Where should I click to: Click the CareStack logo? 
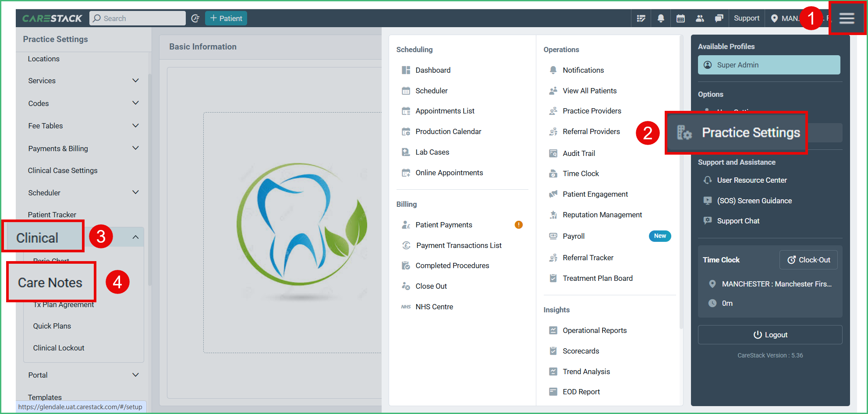[52, 18]
